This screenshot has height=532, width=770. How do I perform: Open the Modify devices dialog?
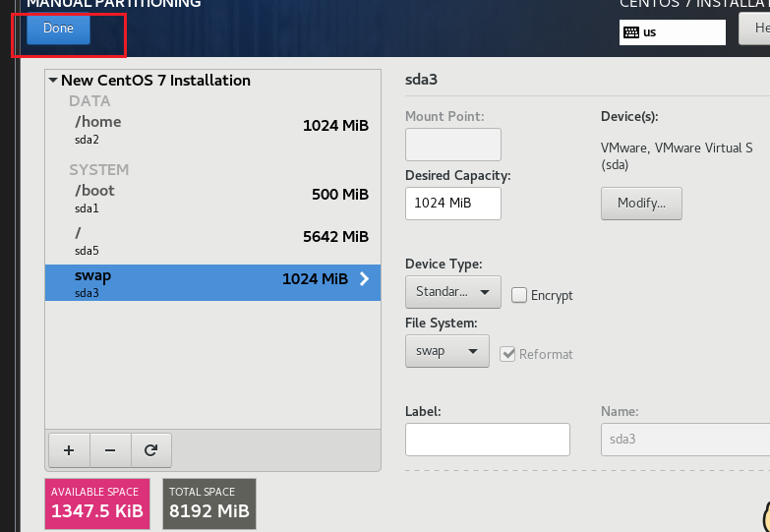coord(641,204)
